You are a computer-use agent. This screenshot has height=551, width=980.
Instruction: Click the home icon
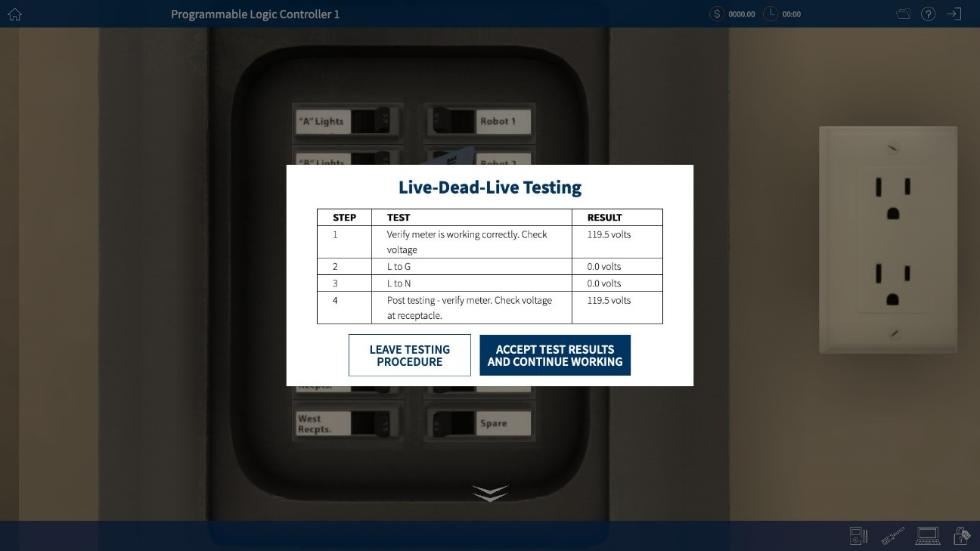pyautogui.click(x=14, y=14)
